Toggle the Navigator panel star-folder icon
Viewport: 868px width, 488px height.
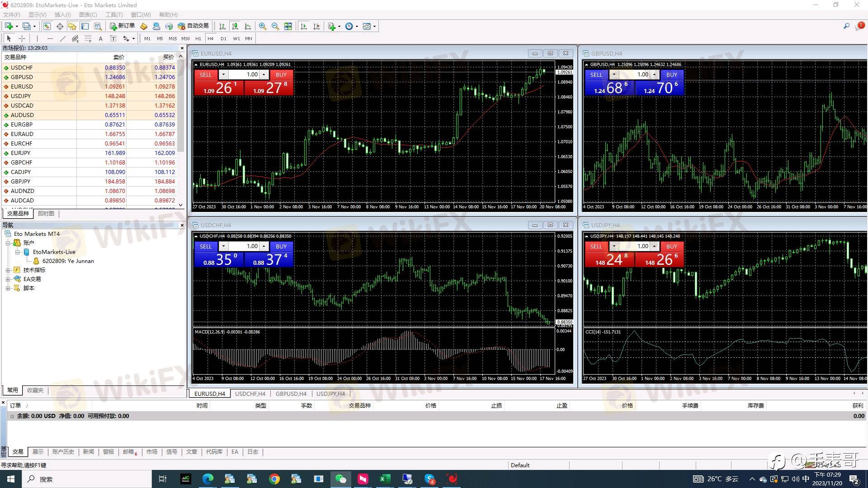pyautogui.click(x=72, y=26)
